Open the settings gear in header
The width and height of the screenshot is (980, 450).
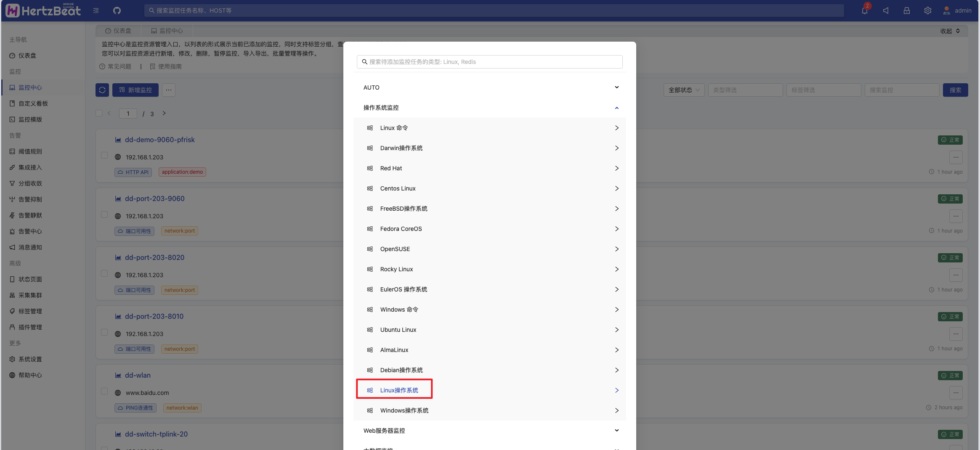pos(927,11)
